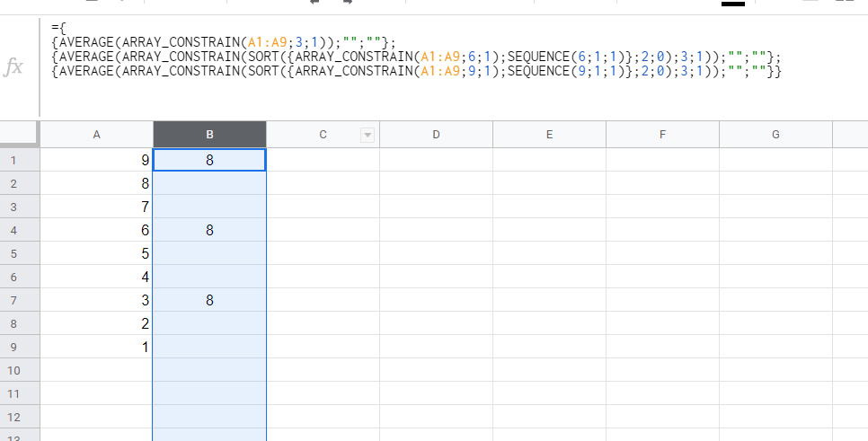
Task: Click empty cell A10
Action: tap(96, 370)
